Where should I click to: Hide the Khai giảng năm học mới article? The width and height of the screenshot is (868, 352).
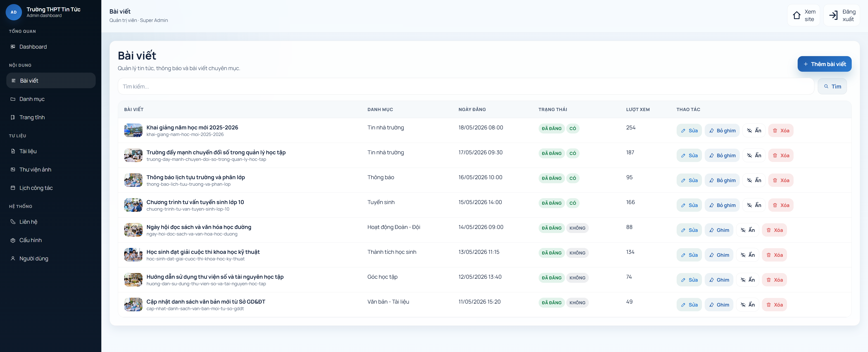[x=754, y=131]
